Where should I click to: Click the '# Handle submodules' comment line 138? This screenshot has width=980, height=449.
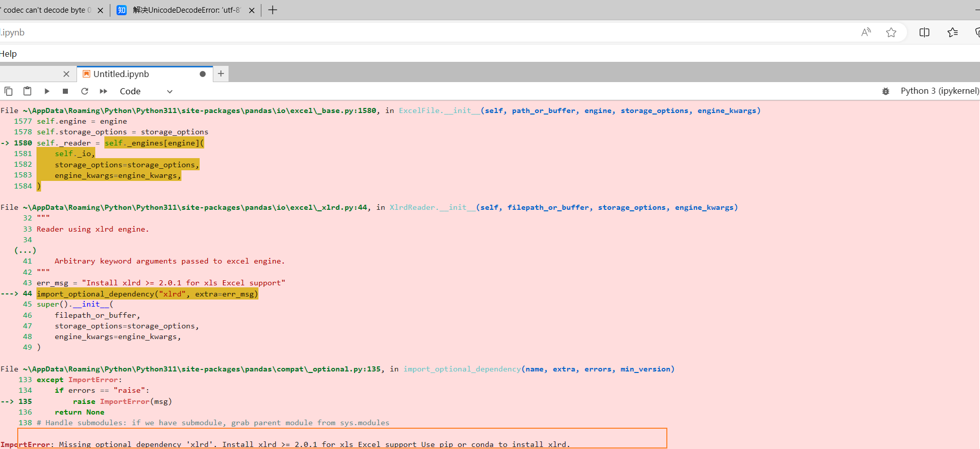coord(213,423)
